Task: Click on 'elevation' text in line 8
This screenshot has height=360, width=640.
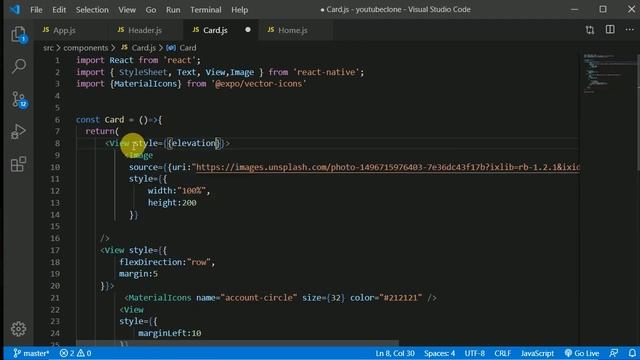Action: coord(194,143)
